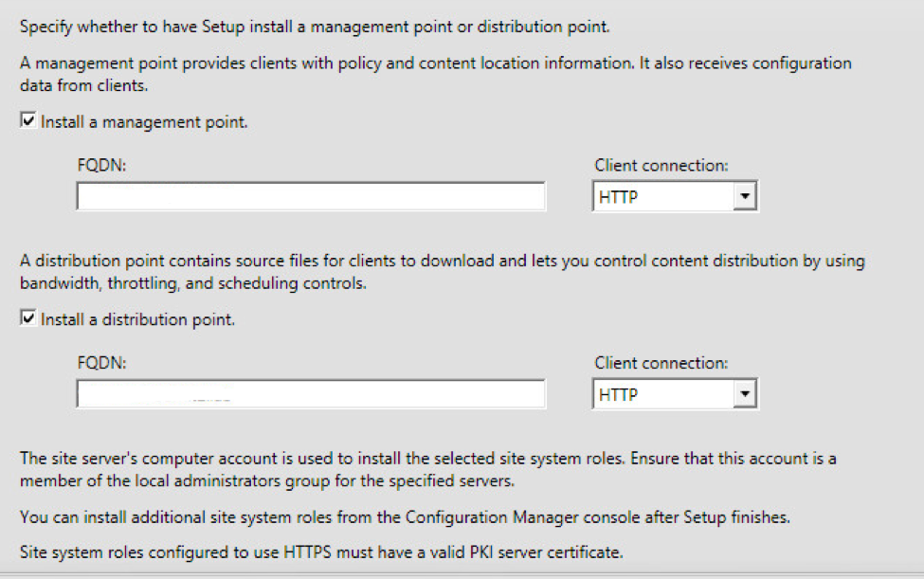Click the FQDN label above distribution point field

[101, 363]
